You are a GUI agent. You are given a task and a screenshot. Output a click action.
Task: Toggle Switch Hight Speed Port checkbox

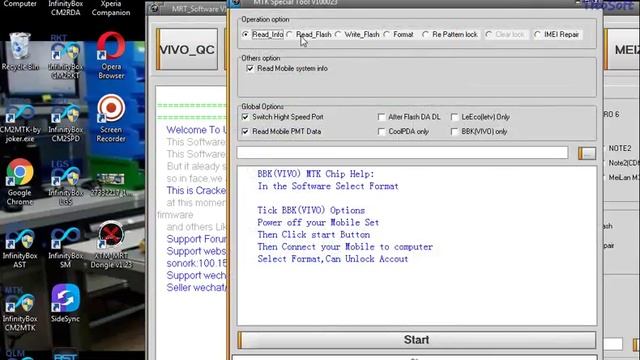245,117
